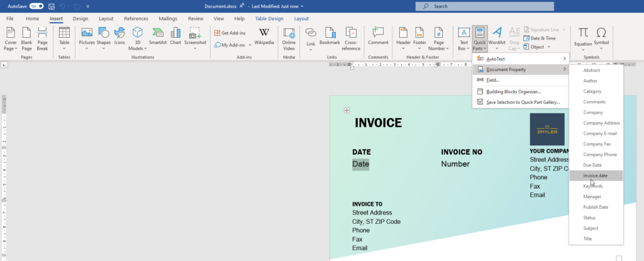Open the Chart insert icon
This screenshot has width=644, height=261.
click(175, 36)
